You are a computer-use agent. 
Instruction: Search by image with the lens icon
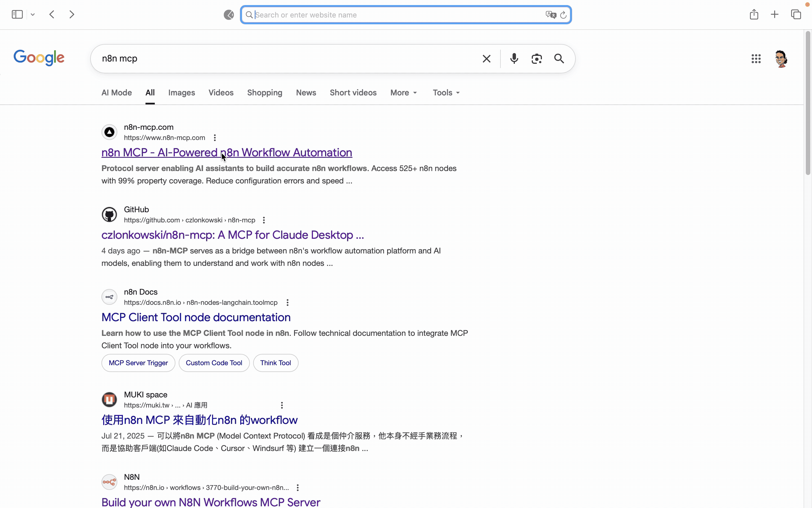tap(537, 59)
